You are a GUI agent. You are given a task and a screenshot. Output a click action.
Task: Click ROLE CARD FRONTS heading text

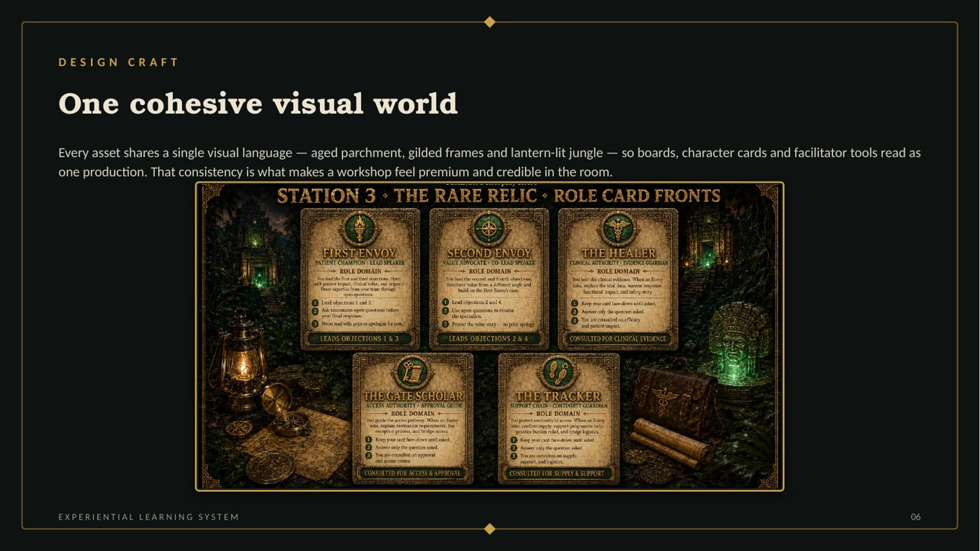[x=637, y=196]
